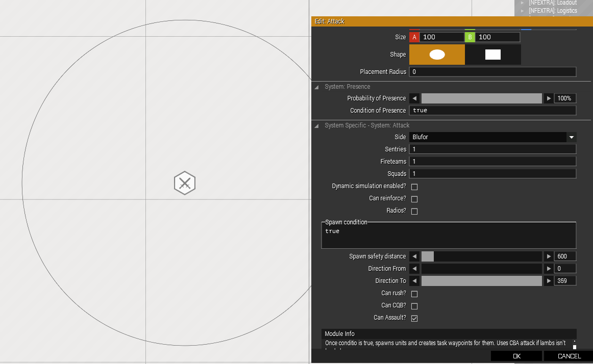Select the rectangle shape option
The width and height of the screenshot is (593, 364).
493,55
